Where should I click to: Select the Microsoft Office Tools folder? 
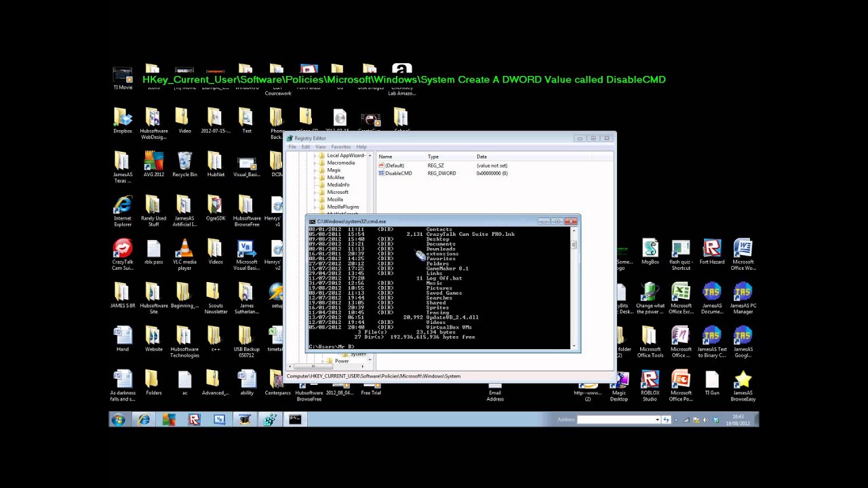650,341
